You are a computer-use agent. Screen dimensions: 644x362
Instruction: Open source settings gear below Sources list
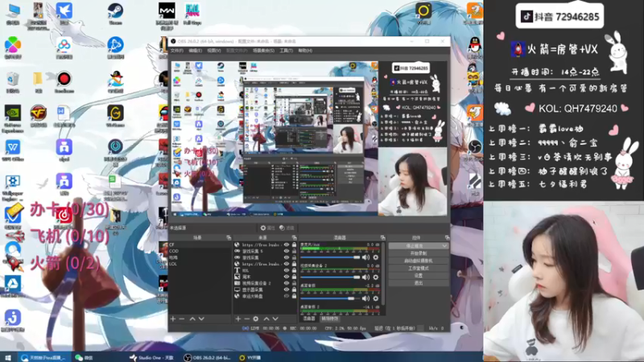(256, 319)
